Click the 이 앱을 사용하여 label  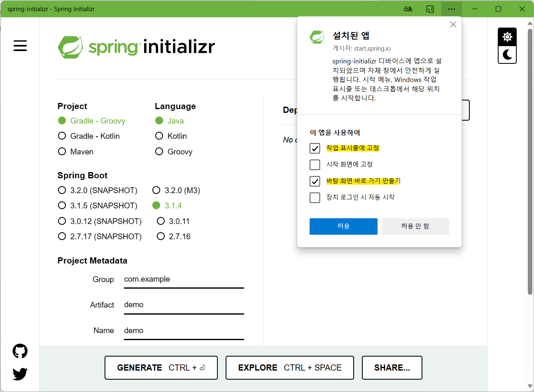tap(335, 133)
